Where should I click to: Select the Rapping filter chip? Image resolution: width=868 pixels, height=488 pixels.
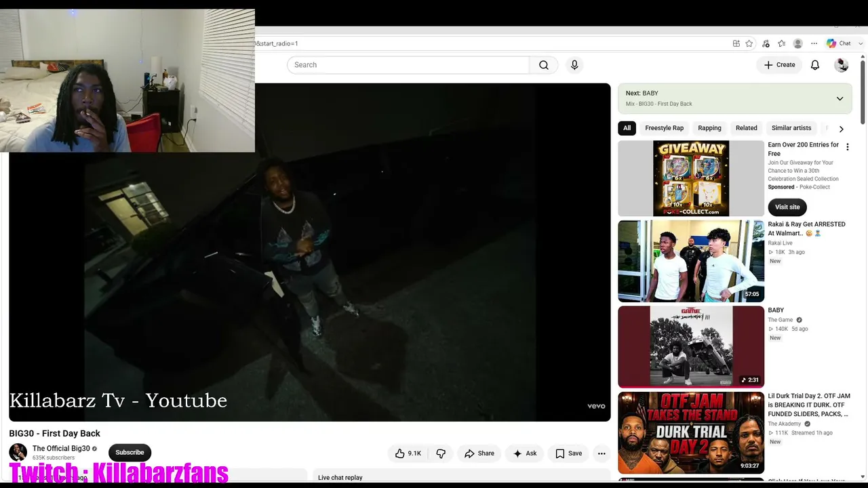click(710, 128)
